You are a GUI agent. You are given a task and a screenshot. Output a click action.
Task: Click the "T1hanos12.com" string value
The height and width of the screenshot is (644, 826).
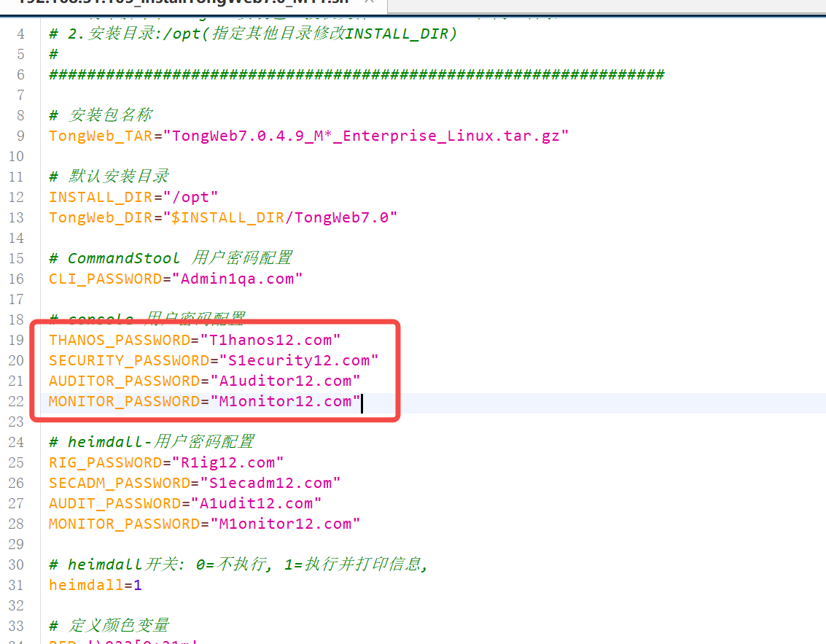pos(270,340)
